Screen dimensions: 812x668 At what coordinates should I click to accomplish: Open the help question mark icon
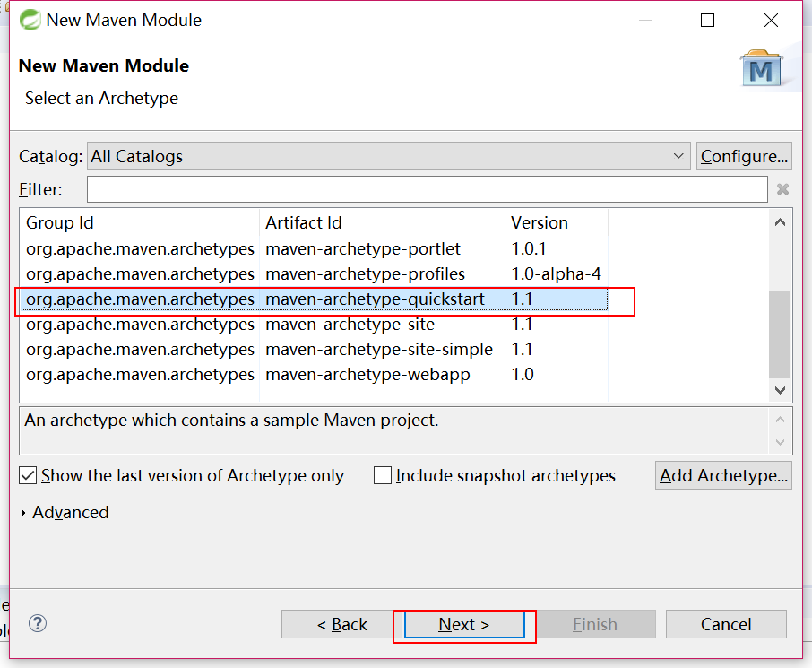click(38, 623)
